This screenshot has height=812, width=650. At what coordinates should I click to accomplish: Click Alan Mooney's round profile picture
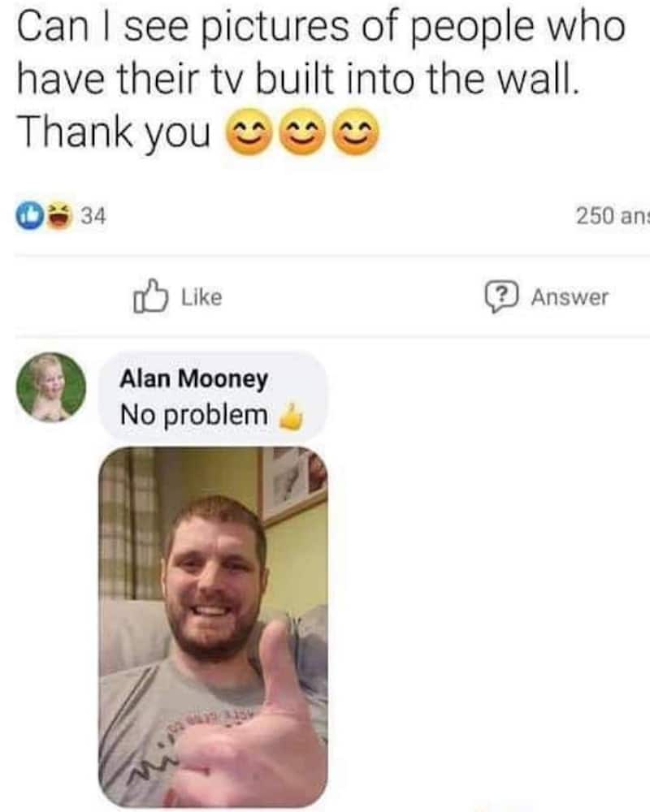[x=51, y=387]
